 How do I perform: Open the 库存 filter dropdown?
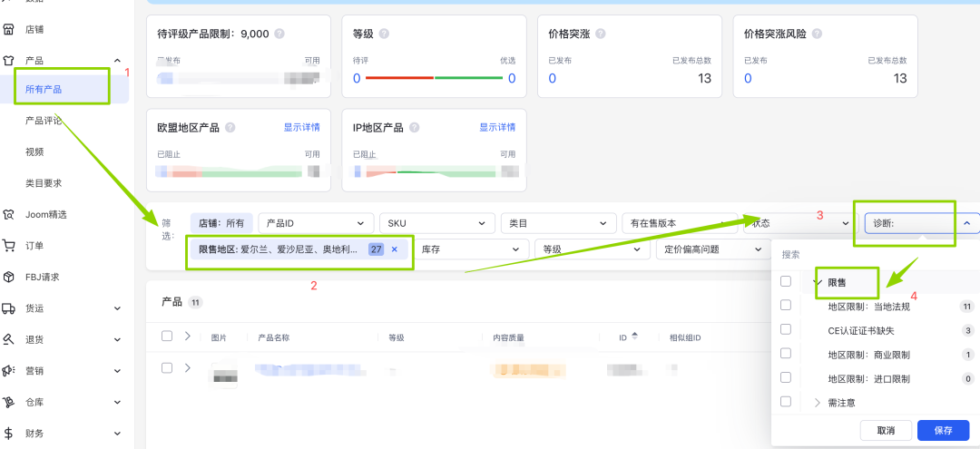471,249
